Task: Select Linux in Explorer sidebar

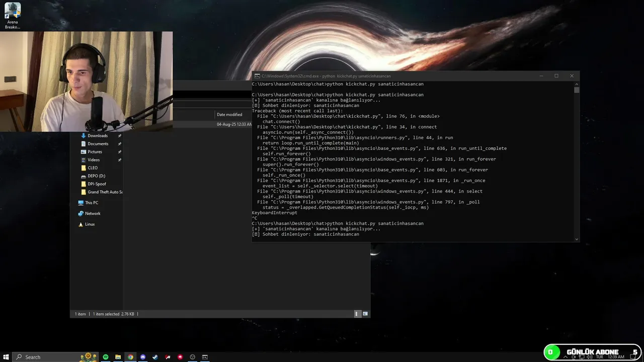Action: pos(90,224)
